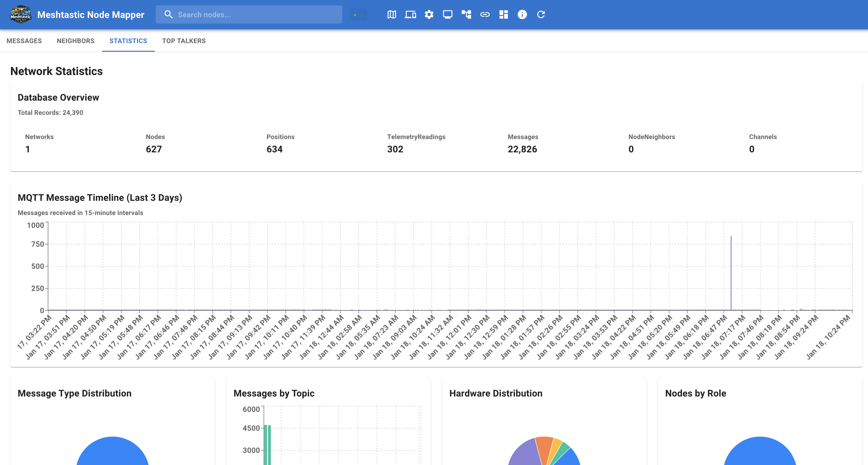
Task: Click the link sharing icon
Action: pos(486,14)
